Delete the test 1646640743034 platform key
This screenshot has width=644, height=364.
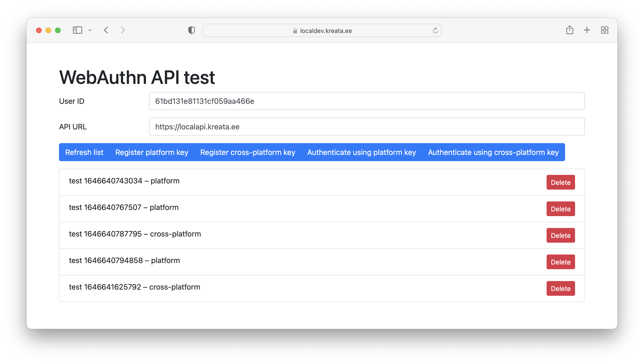click(561, 182)
